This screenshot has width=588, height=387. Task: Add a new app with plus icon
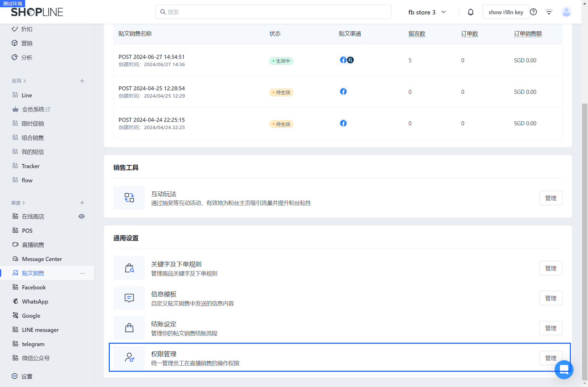pyautogui.click(x=82, y=81)
